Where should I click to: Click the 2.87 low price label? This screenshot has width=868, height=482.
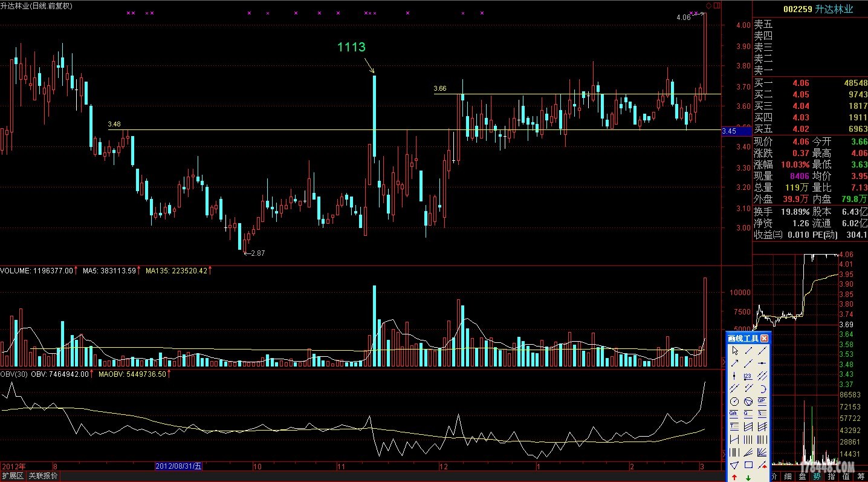coord(257,253)
